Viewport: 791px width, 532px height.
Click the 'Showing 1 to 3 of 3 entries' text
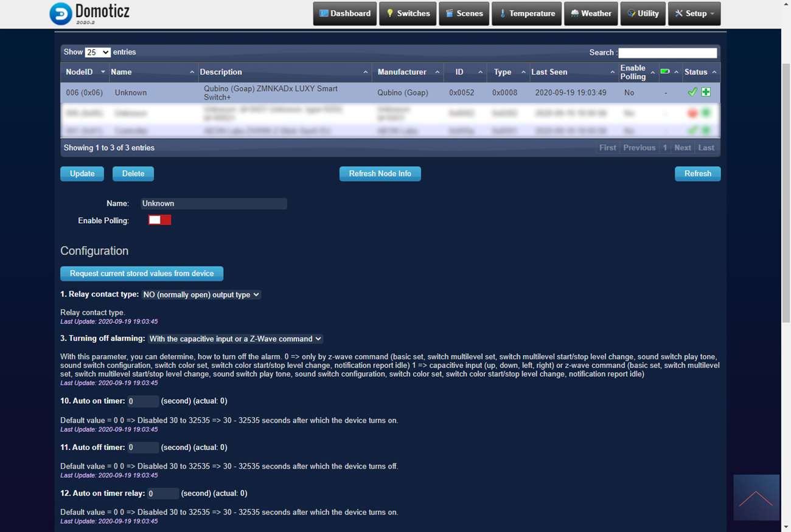pos(110,148)
